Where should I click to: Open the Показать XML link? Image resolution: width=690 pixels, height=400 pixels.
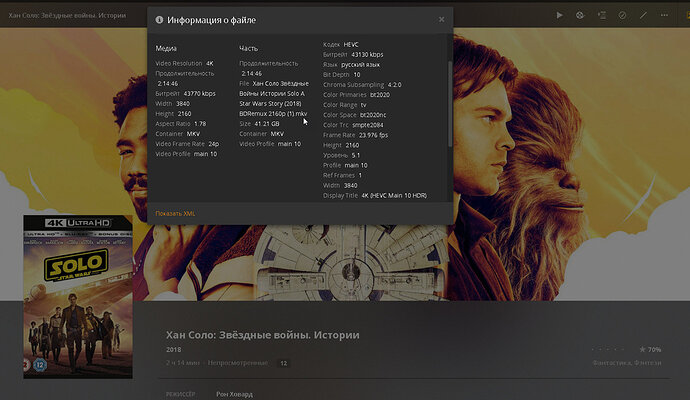175,213
